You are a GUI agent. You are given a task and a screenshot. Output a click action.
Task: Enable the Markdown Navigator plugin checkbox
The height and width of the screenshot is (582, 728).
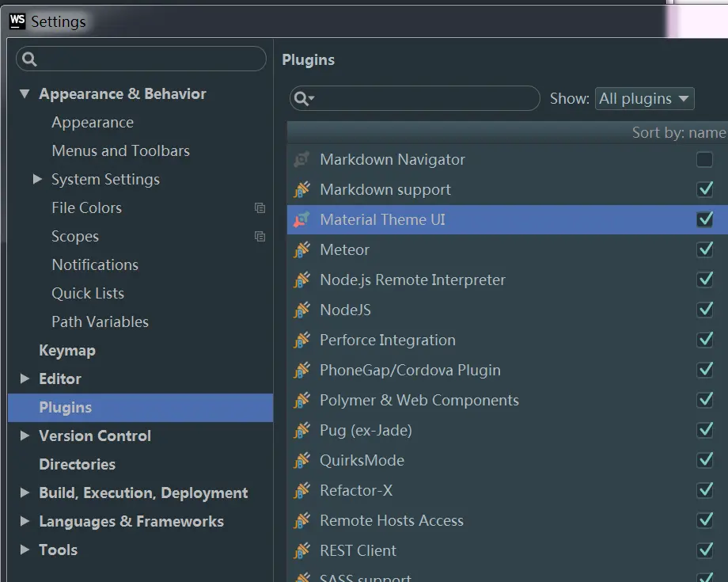(x=704, y=160)
